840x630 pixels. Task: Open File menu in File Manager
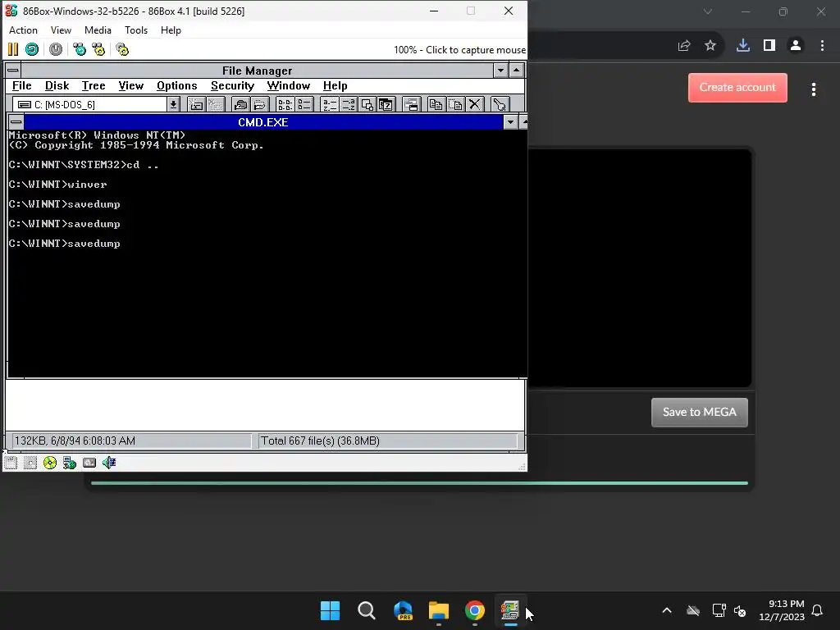pos(22,85)
